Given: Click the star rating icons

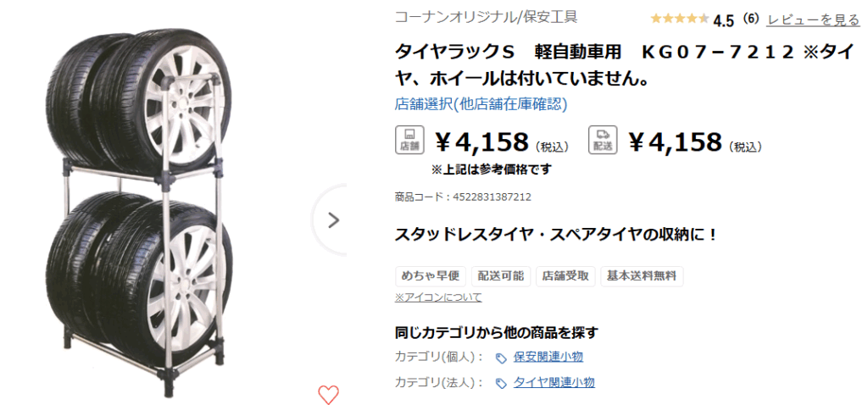Looking at the screenshot, I should point(680,19).
